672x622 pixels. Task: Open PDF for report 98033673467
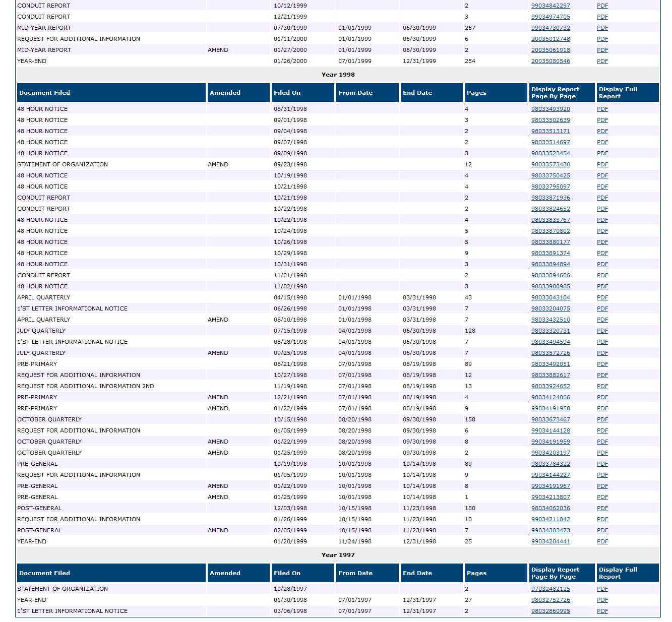[x=602, y=419]
